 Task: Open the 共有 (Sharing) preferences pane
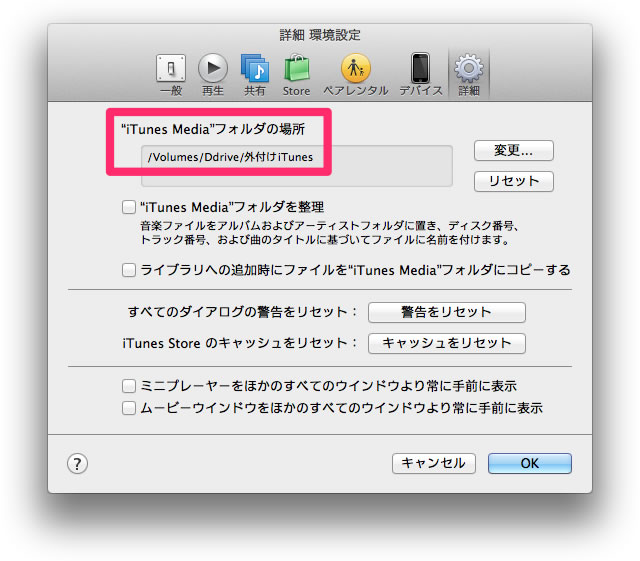pos(255,75)
